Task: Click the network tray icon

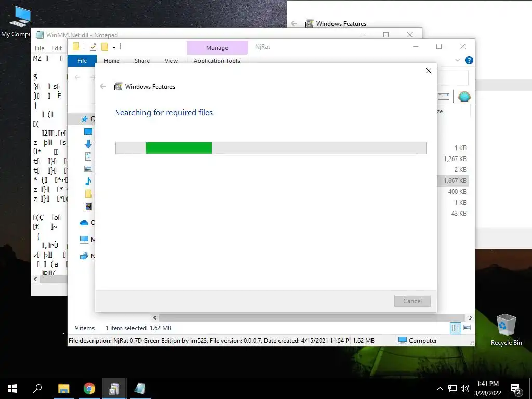Action: click(453, 389)
